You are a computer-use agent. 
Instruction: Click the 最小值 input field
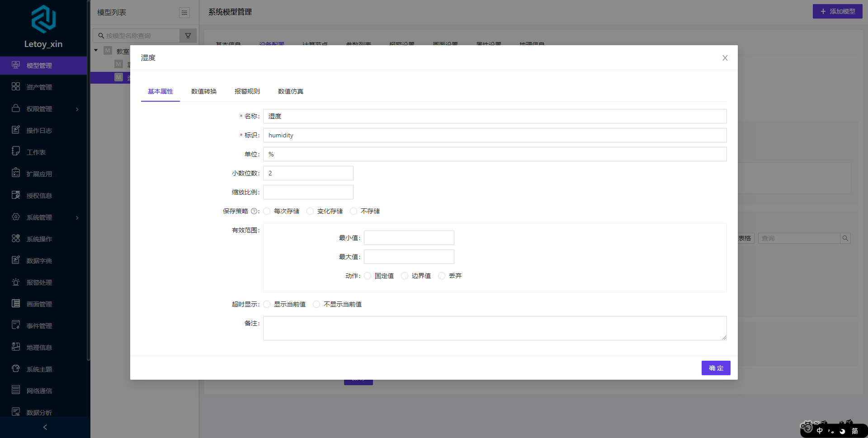click(x=409, y=238)
